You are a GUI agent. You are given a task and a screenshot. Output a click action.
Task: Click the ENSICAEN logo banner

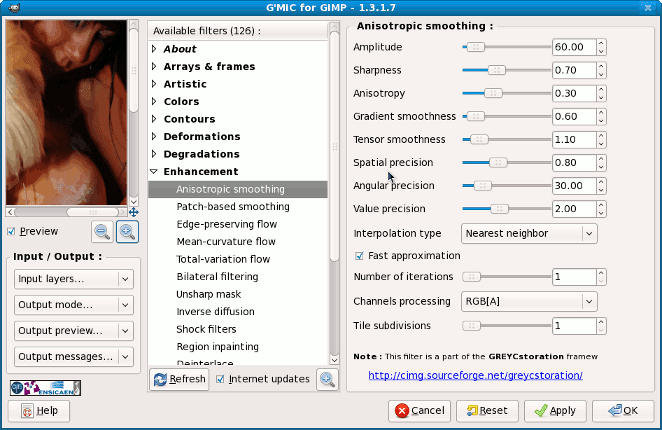click(46, 388)
